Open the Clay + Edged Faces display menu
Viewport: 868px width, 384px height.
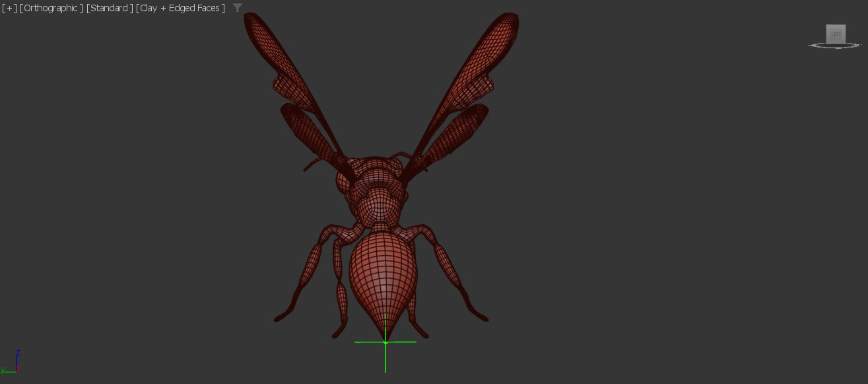coord(180,8)
